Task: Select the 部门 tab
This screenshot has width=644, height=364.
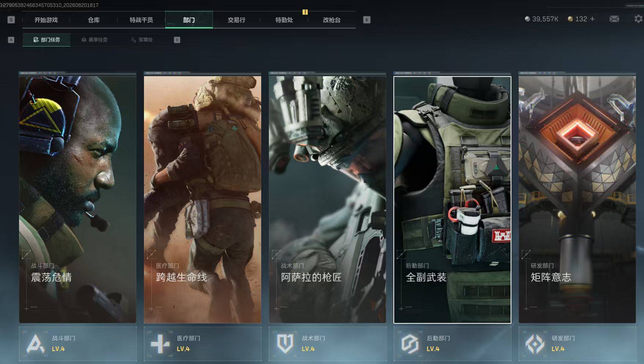Action: click(x=189, y=20)
